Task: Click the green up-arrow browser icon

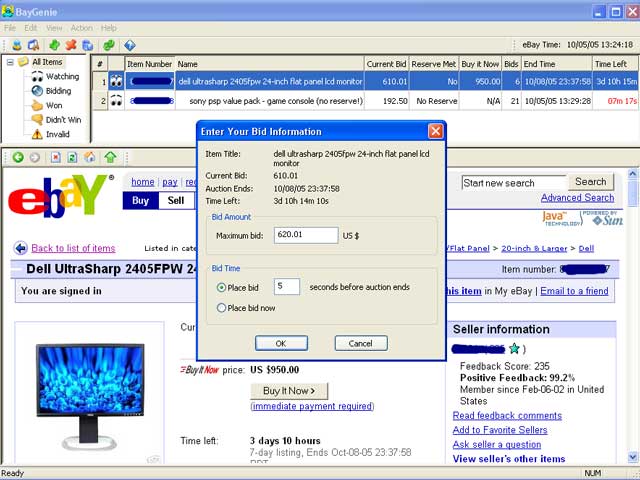Action: [x=110, y=157]
